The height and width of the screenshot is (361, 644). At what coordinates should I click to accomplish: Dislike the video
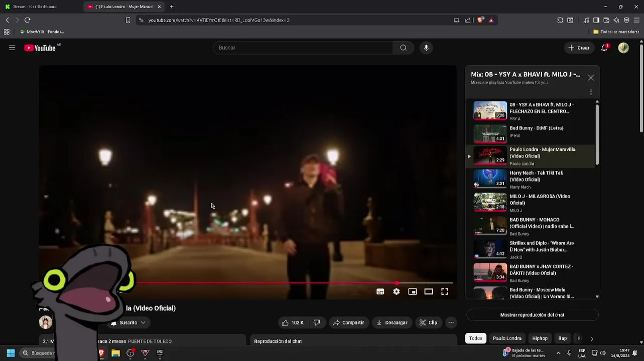point(317,322)
